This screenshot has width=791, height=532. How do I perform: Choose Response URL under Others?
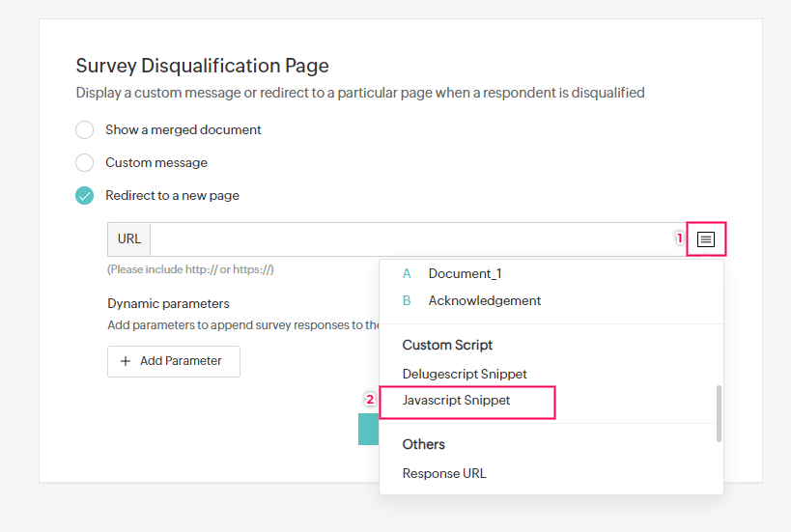tap(444, 473)
